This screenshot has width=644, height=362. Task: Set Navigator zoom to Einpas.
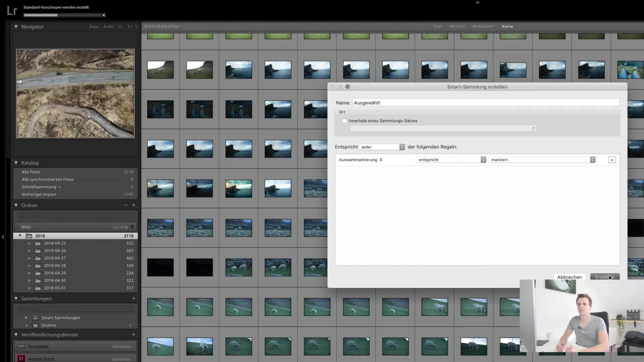pyautogui.click(x=94, y=27)
